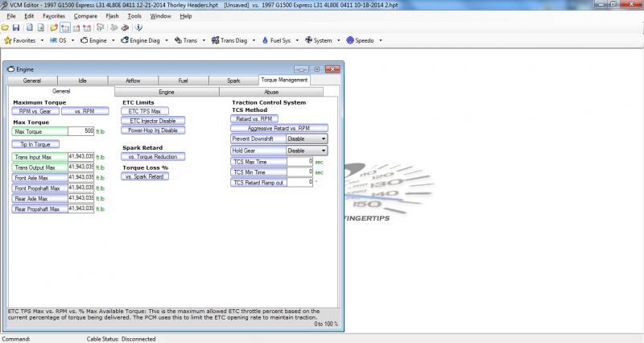Viewport: 644px width, 343px height.
Task: Click the Max Torque value field
Action: (81, 131)
